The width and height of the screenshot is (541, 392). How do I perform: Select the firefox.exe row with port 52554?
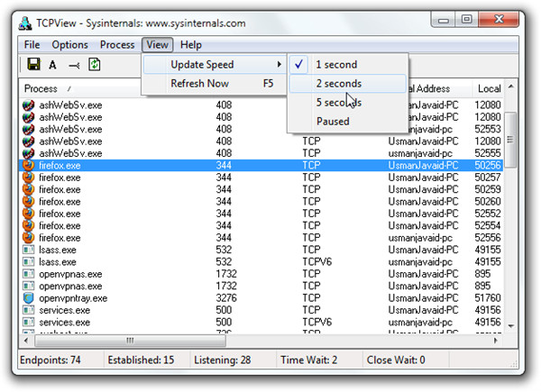click(261, 226)
